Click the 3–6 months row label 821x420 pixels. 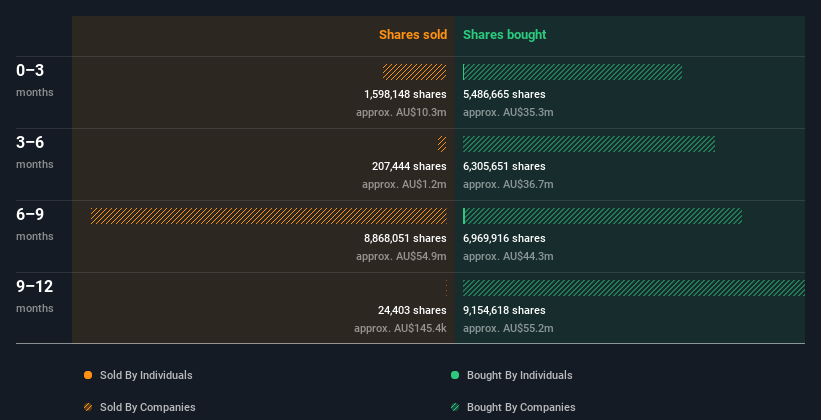point(35,152)
